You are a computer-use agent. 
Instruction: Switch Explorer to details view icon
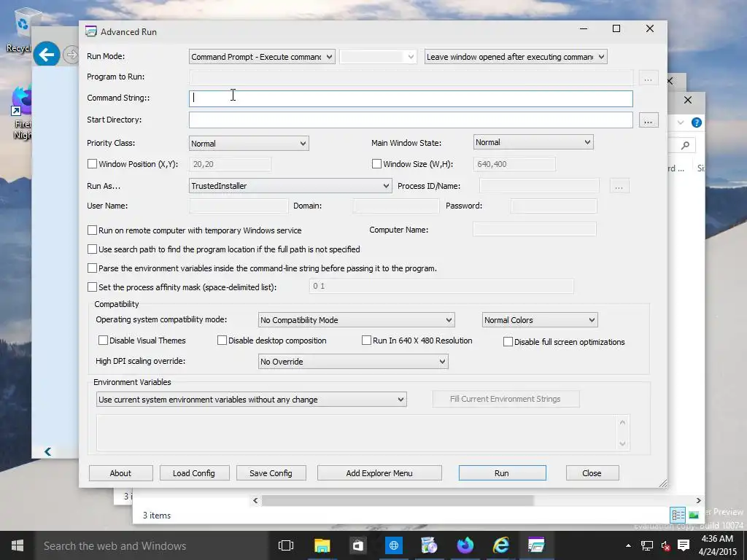point(678,515)
